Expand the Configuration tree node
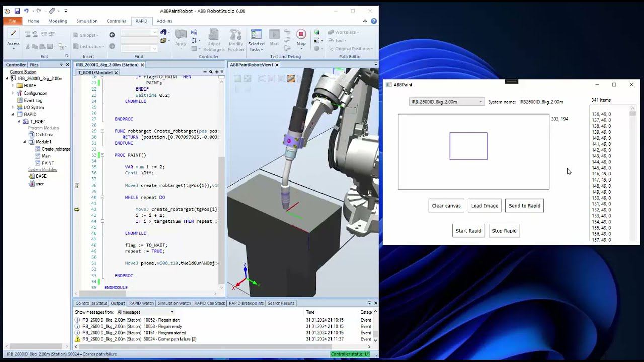The image size is (644, 362). 13,93
